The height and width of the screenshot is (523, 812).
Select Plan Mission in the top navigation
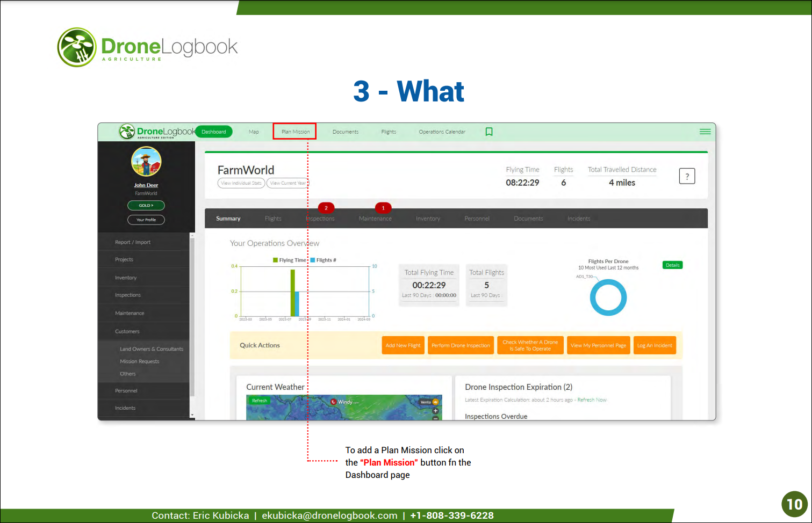coord(296,132)
